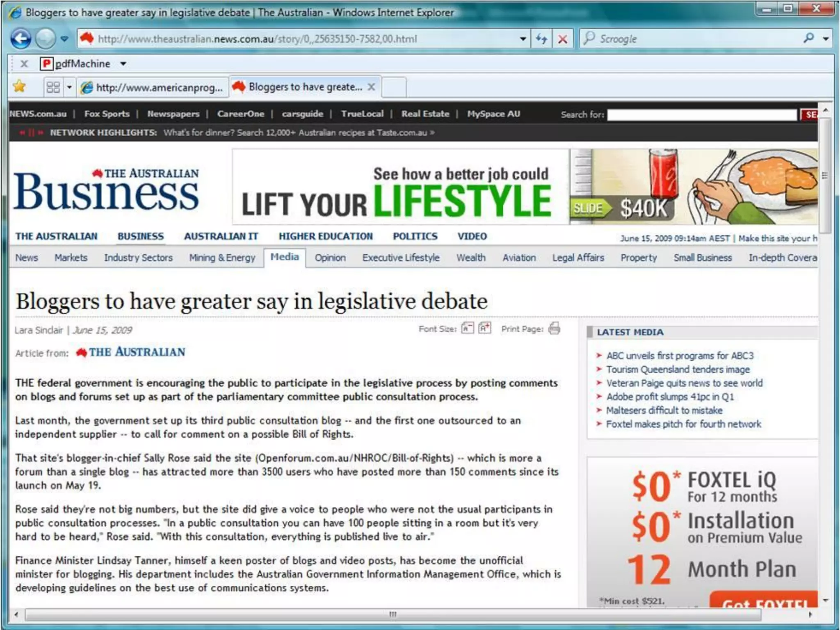This screenshot has height=630, width=840.
Task: Decrease article font size icon
Action: click(467, 329)
